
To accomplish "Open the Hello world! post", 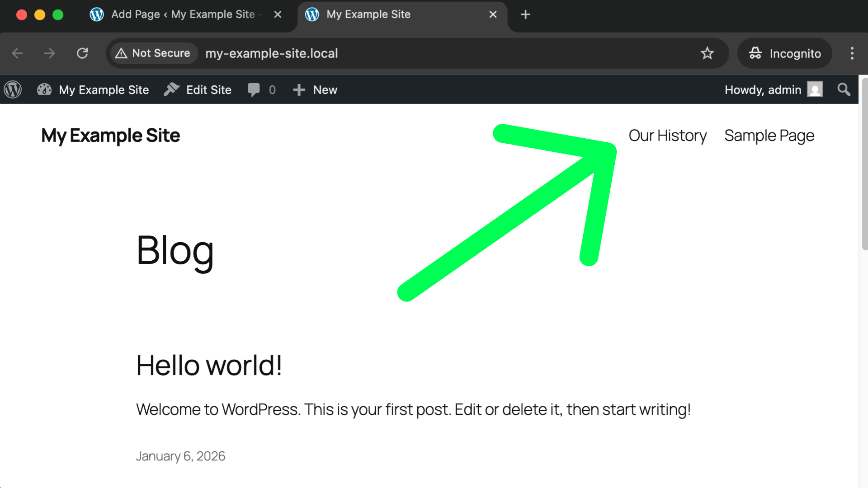I will click(209, 365).
